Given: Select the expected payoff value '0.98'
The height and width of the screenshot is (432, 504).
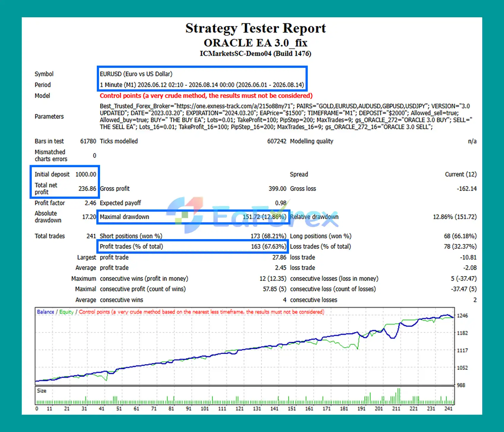Looking at the screenshot, I should click(281, 203).
